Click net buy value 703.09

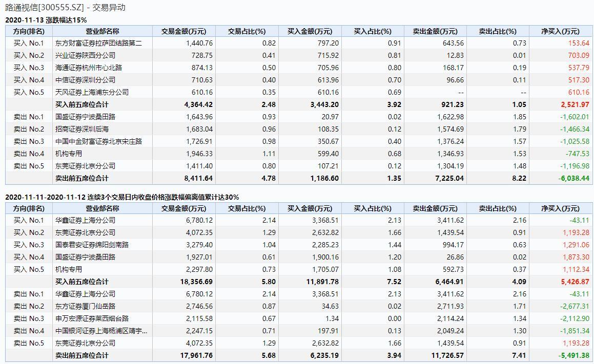point(579,55)
